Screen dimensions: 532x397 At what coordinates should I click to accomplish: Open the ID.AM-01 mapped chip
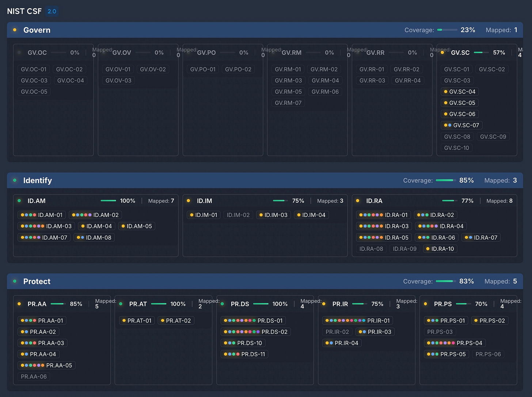click(42, 215)
